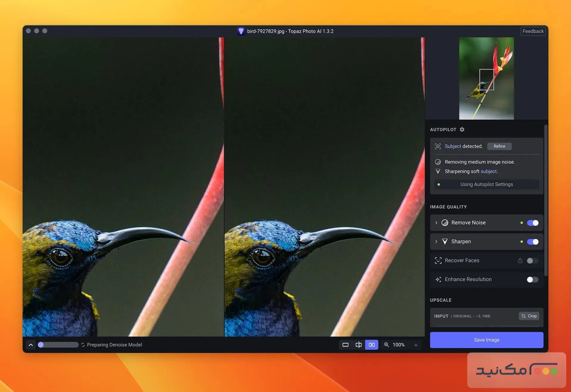
Task: Click the Feedback button in the title bar
Action: [533, 31]
